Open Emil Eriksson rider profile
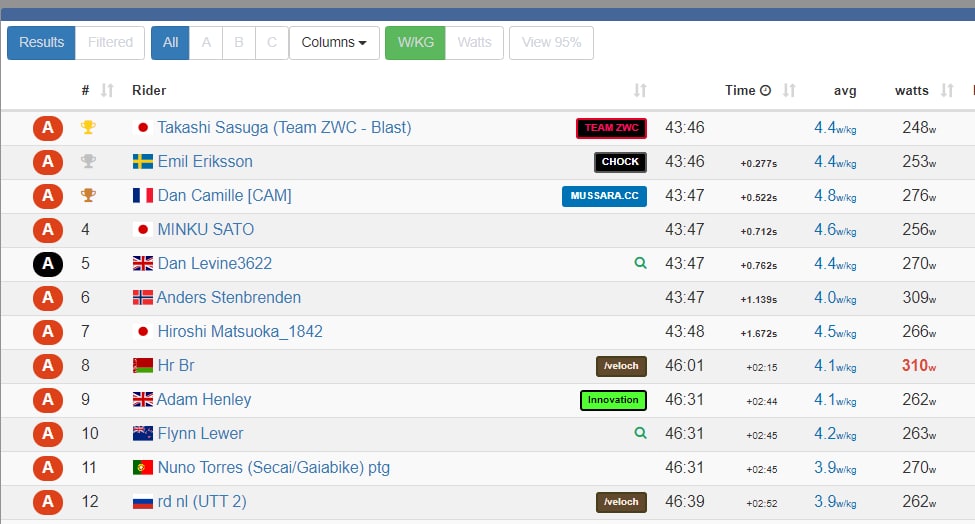Screen dimensions: 975x524 tap(205, 162)
